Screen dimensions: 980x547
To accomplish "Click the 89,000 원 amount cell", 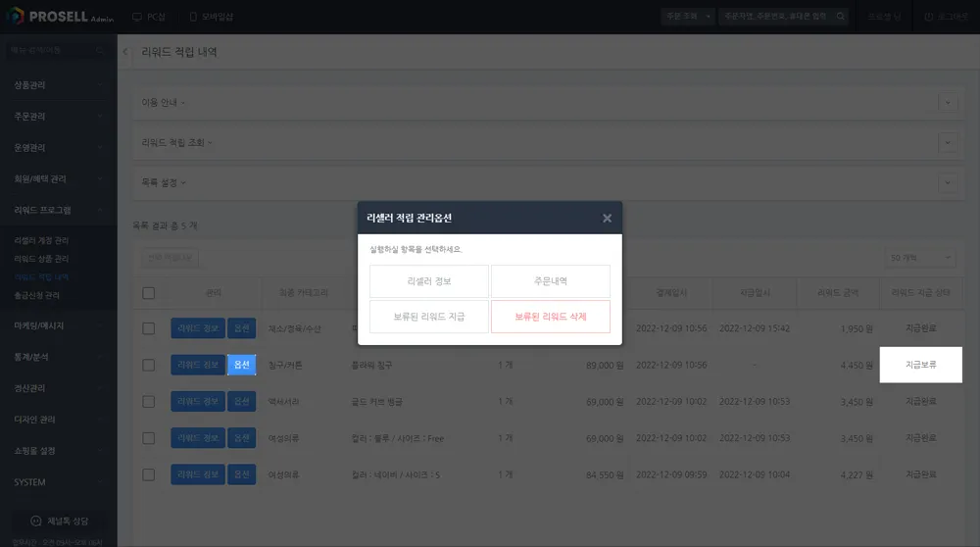I will pyautogui.click(x=605, y=365).
